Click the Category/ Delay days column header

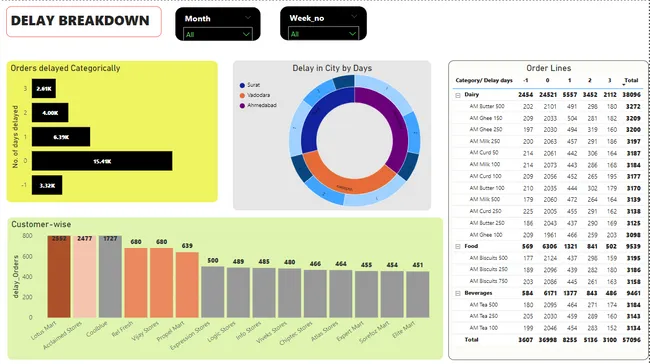click(x=484, y=80)
